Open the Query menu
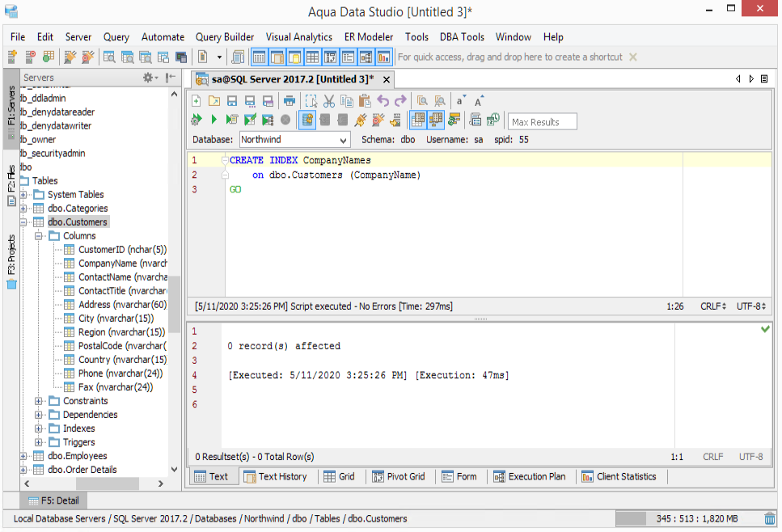The image size is (782, 532). pyautogui.click(x=116, y=37)
